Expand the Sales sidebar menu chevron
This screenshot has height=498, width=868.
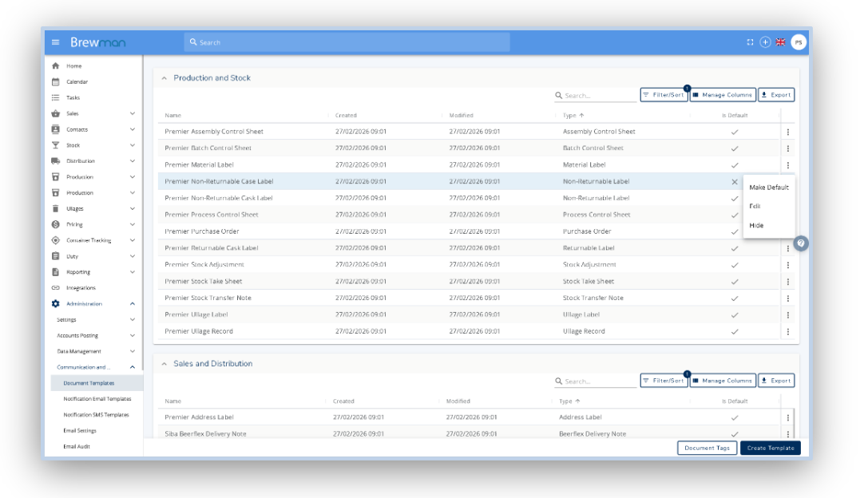coord(133,113)
